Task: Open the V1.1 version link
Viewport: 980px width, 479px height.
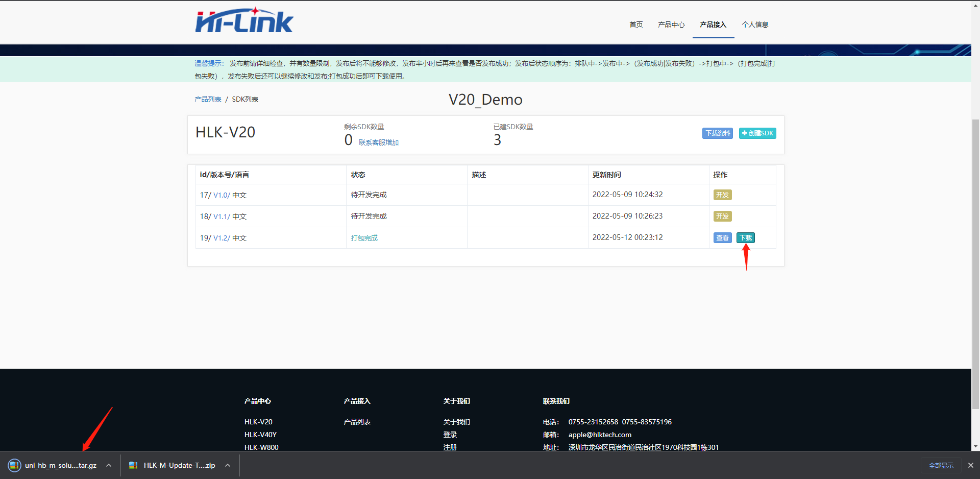Action: click(221, 217)
